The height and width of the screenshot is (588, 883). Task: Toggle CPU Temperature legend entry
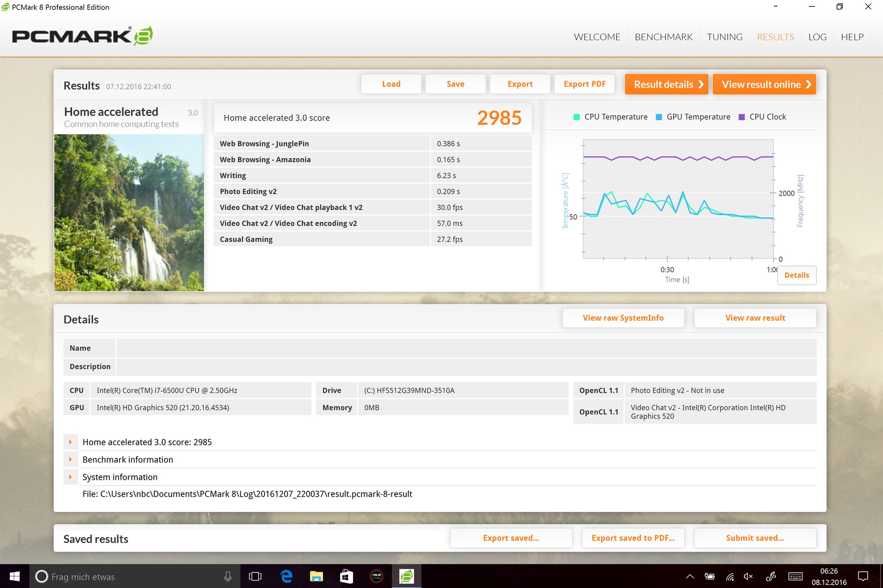coord(610,117)
